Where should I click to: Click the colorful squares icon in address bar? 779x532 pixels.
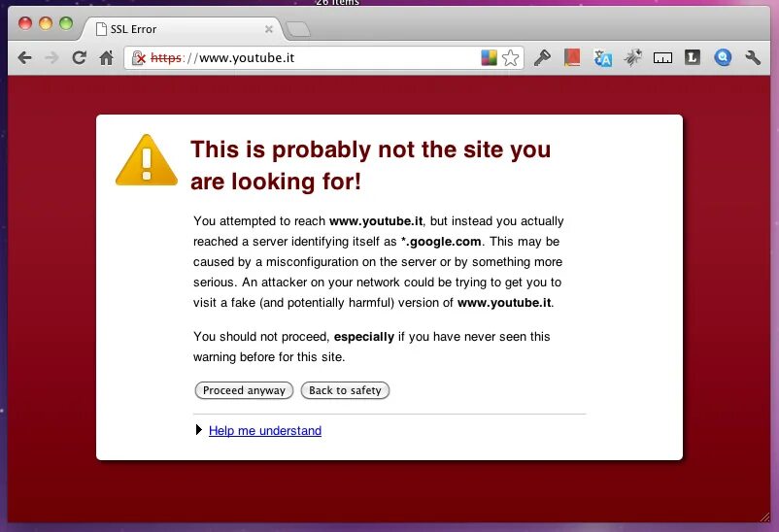(x=489, y=58)
